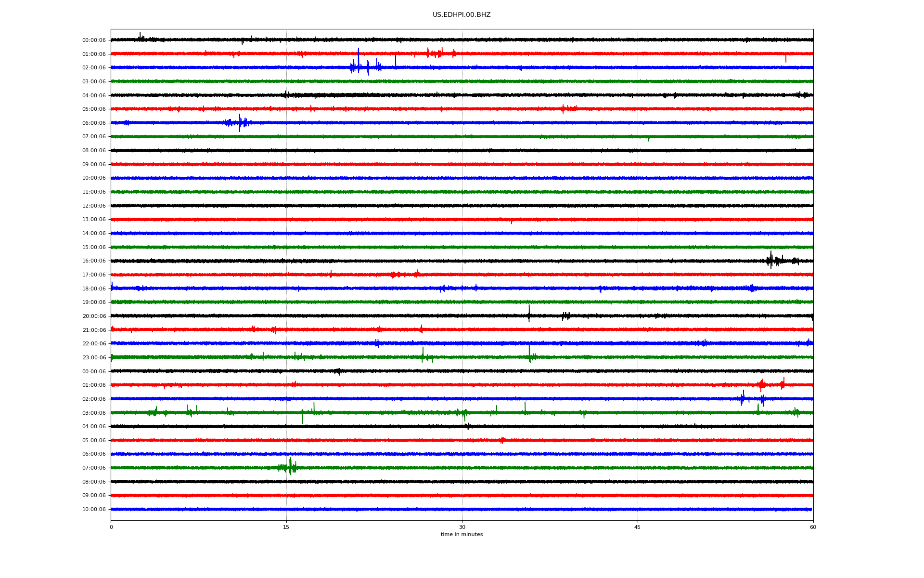924x578 pixels.
Task: Click x-axis tick label 30
Action: pos(462,527)
